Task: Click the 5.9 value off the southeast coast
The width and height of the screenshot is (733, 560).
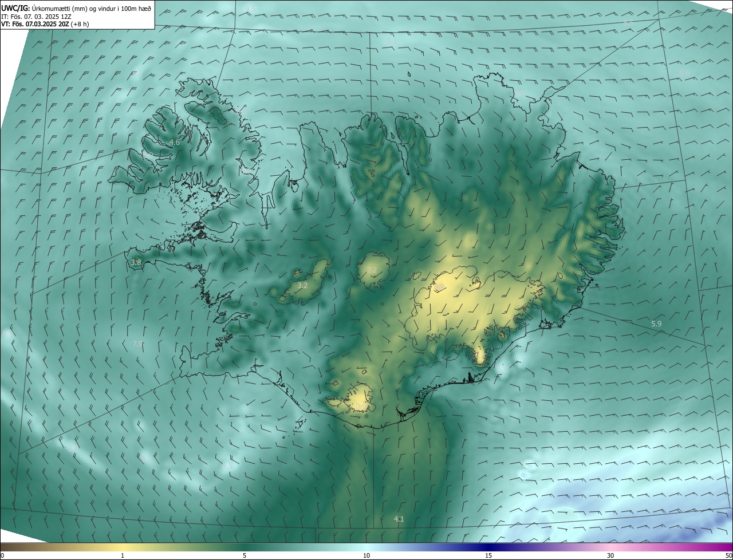Action: point(656,324)
